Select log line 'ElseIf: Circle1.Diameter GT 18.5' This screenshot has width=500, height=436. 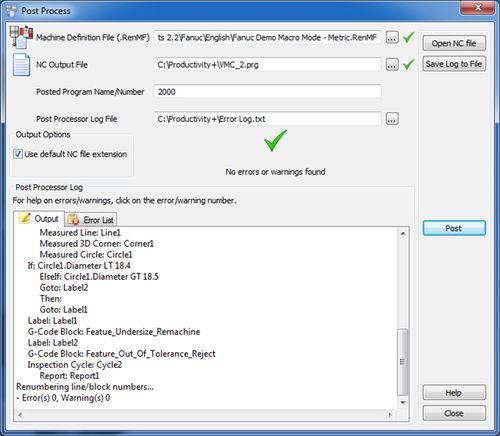99,277
